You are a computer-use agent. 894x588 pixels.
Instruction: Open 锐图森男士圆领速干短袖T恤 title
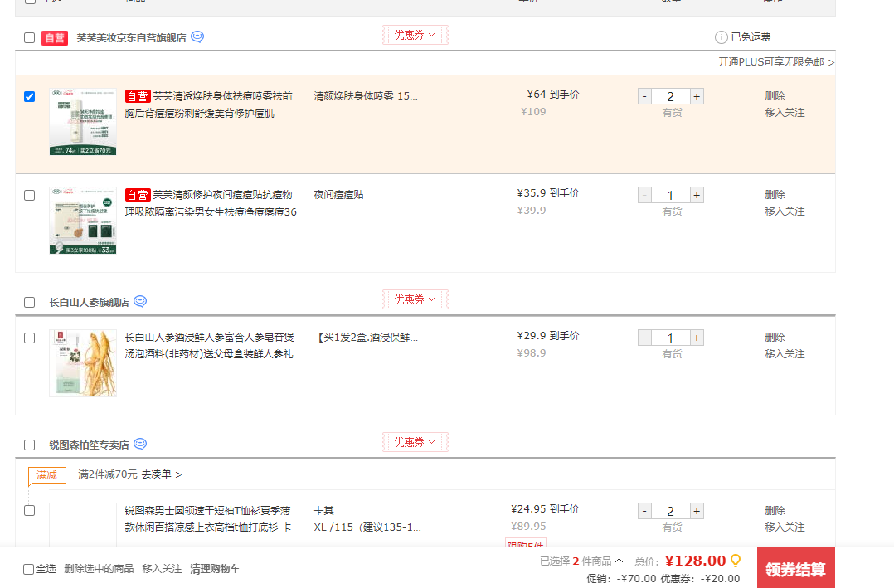(x=208, y=519)
